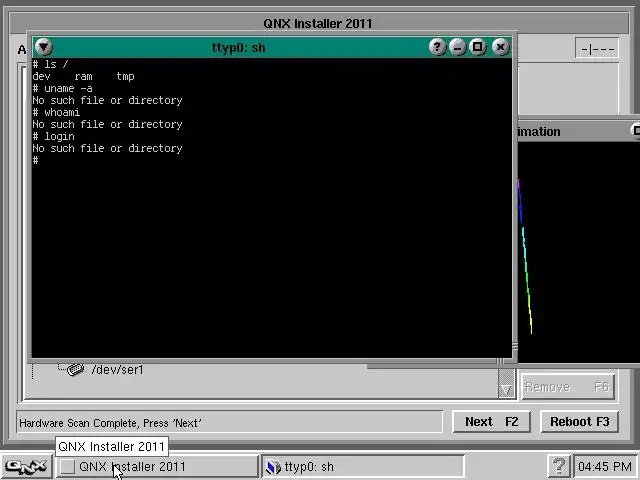Image resolution: width=640 pixels, height=480 pixels.
Task: Click the ttyp0: sh terminal title bar
Action: pyautogui.click(x=239, y=47)
